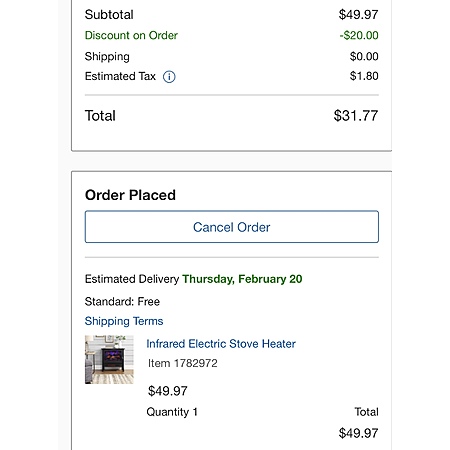This screenshot has width=450, height=450.
Task: Click the $31.77 order total amount
Action: tap(356, 116)
